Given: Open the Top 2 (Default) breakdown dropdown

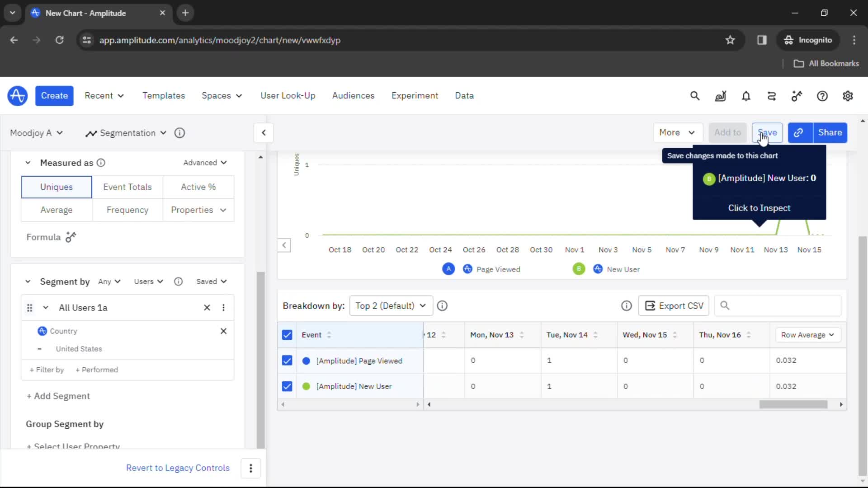Looking at the screenshot, I should pos(391,306).
